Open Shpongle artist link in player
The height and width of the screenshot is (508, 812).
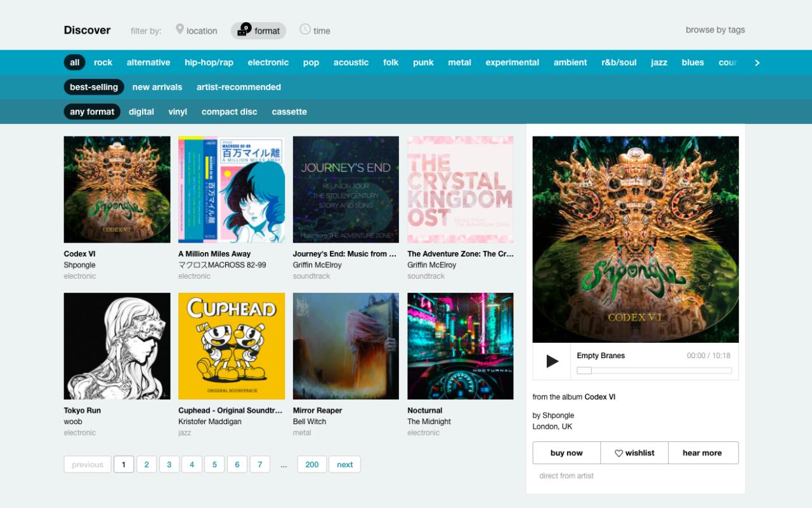coord(558,415)
